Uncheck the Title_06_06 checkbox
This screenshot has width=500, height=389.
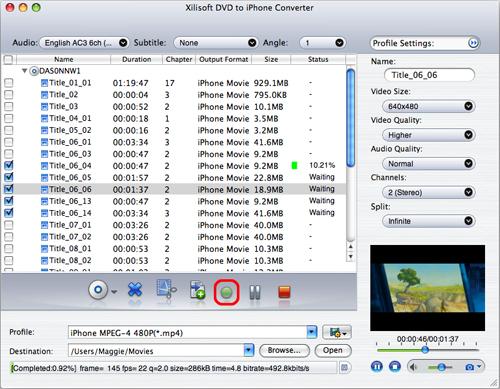coord(9,189)
